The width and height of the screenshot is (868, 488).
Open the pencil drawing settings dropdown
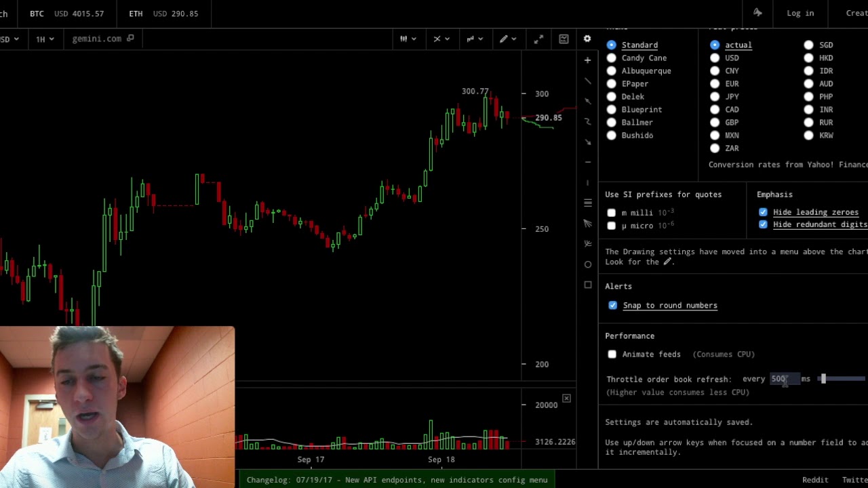tap(508, 39)
